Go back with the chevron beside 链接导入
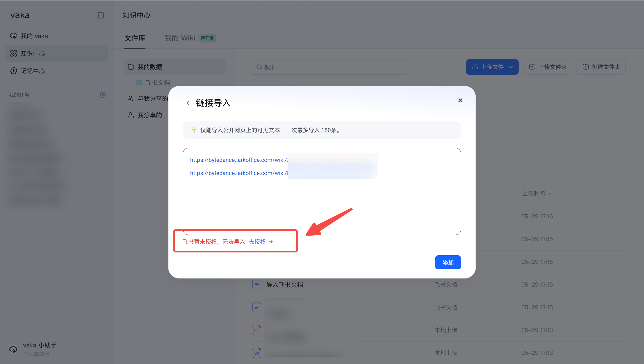Image resolution: width=644 pixels, height=364 pixels. (x=188, y=103)
